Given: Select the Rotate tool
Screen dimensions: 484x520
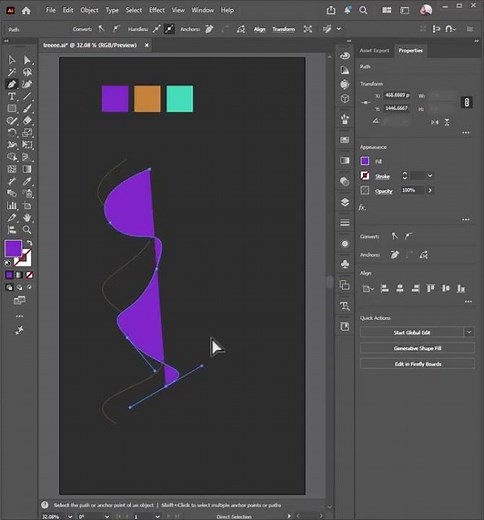Looking at the screenshot, I should (x=12, y=133).
